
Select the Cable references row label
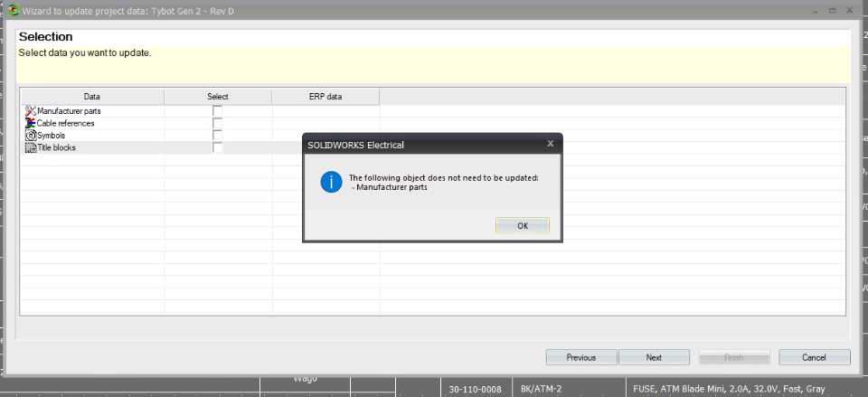65,124
